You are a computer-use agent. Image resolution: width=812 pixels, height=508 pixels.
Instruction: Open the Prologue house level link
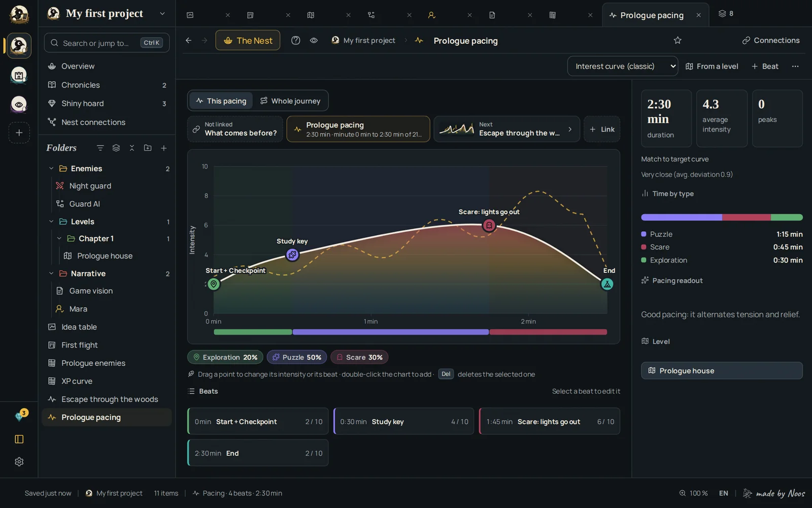pyautogui.click(x=722, y=370)
